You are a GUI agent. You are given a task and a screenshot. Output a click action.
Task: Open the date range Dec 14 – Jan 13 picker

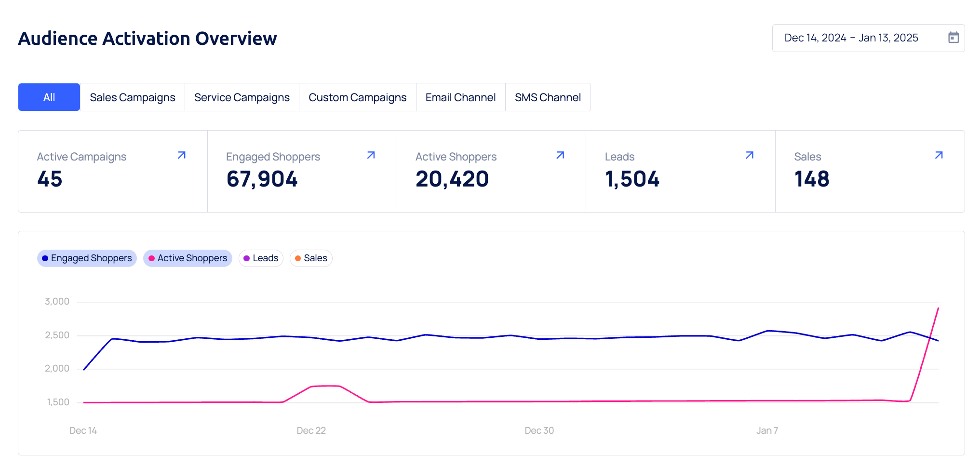point(851,38)
